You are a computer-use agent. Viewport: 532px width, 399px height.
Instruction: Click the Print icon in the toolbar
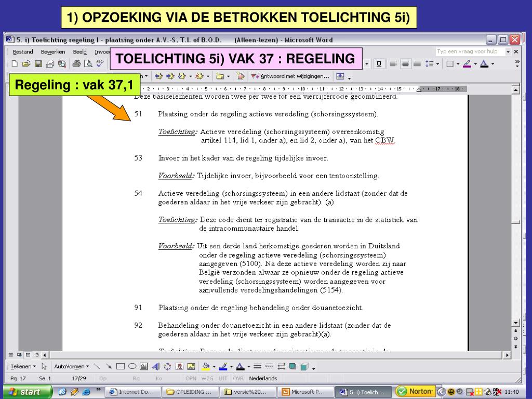[76, 63]
